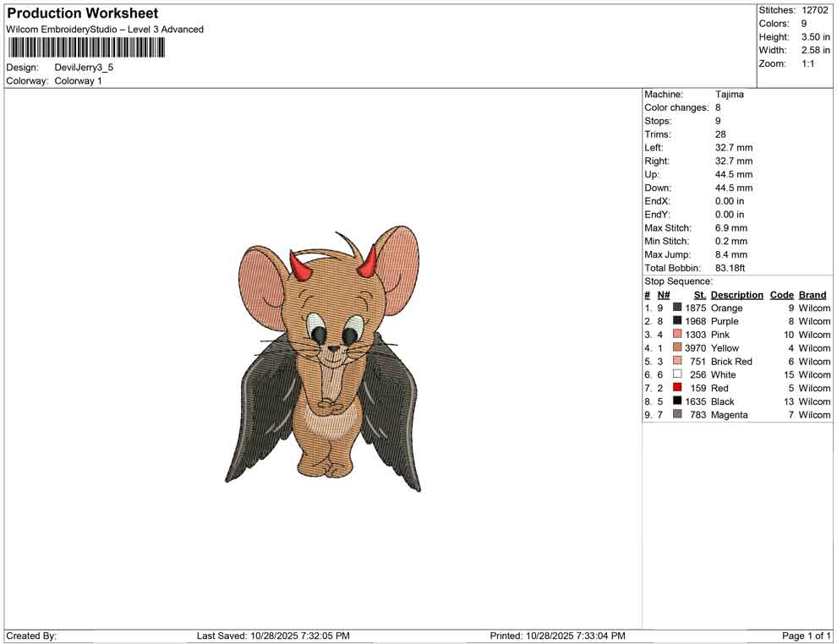
Task: Click 'Wilcom EmbroideryStudio – Level 3 Advanced' text
Action: [105, 30]
